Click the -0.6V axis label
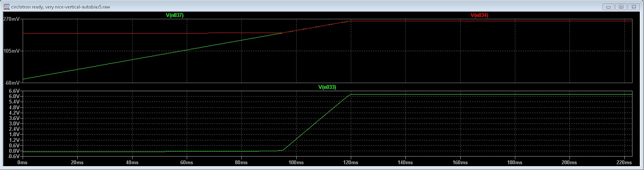 14,156
